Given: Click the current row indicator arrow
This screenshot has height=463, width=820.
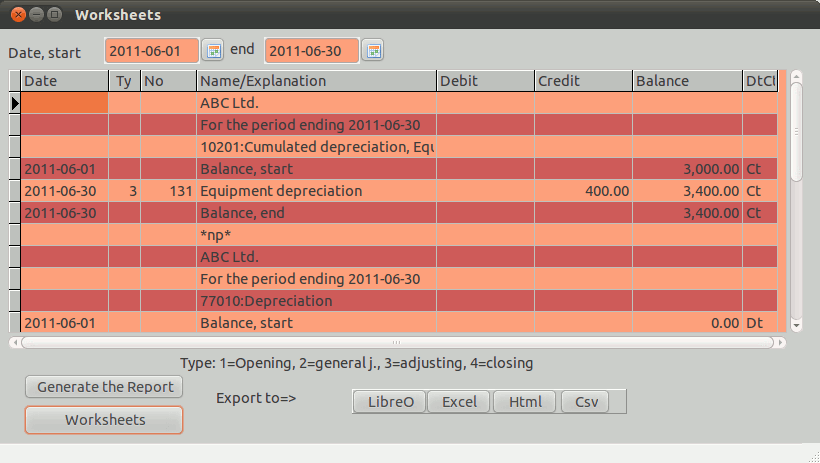Looking at the screenshot, I should tap(15, 103).
